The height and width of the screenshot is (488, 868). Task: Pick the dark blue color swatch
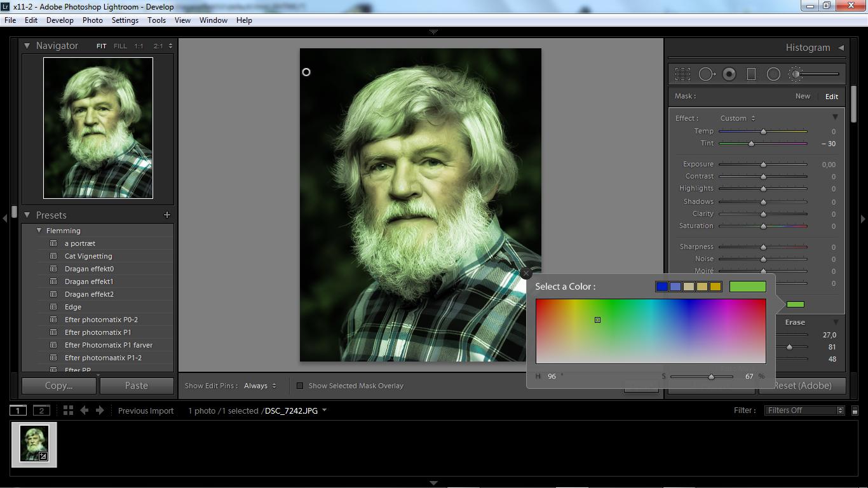[661, 287]
